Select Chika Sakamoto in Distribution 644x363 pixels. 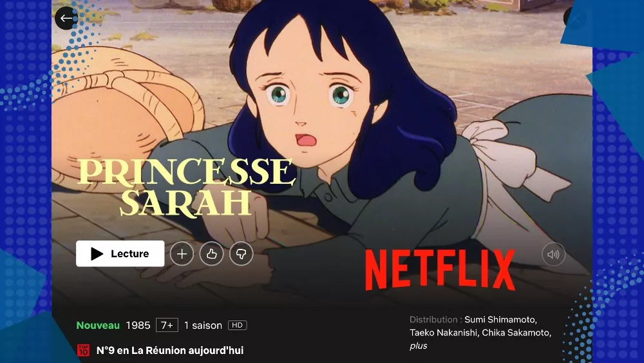tap(516, 333)
